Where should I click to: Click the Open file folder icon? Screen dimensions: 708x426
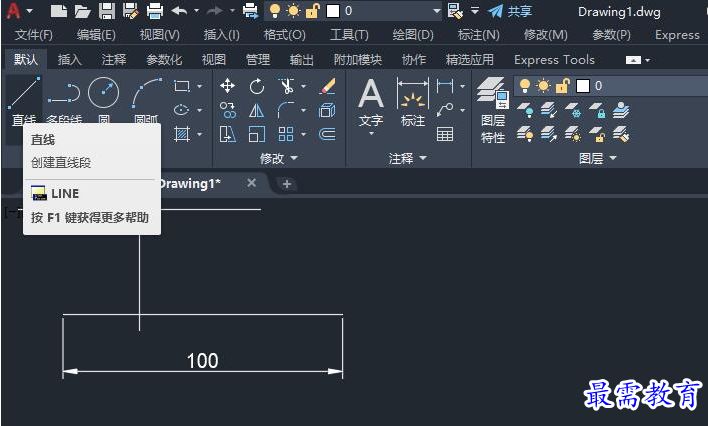(x=83, y=11)
